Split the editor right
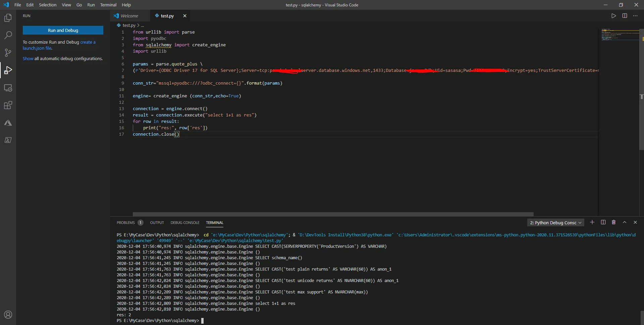The width and height of the screenshot is (644, 325). point(625,16)
